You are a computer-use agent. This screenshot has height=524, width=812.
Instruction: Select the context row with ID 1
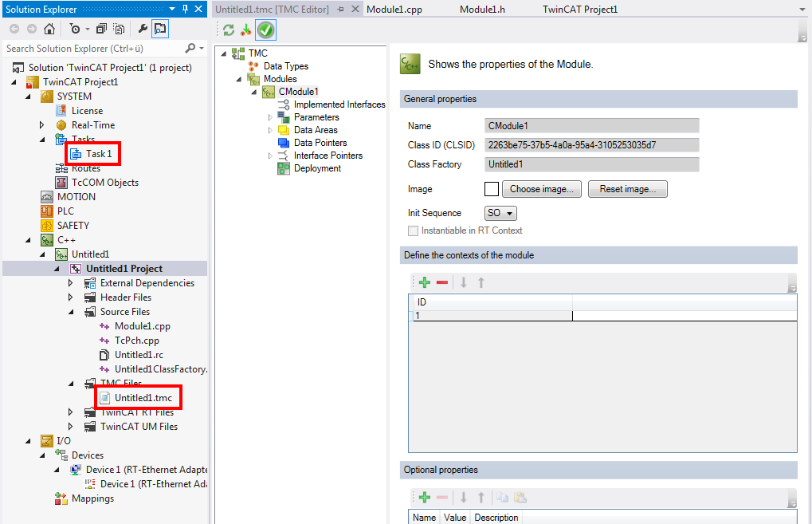point(603,316)
